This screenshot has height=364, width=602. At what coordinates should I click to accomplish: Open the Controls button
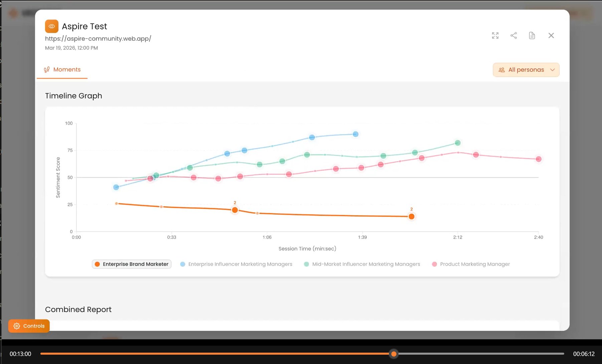point(29,326)
